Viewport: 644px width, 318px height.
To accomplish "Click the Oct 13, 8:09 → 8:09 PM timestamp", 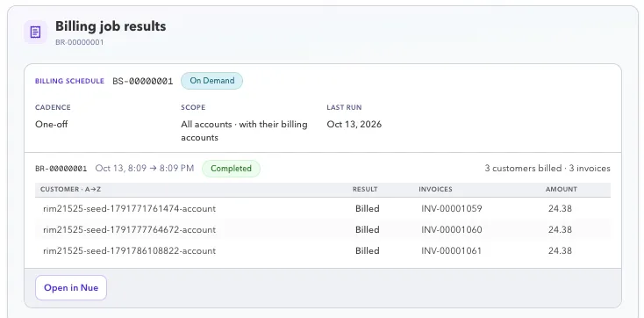I will (x=145, y=169).
